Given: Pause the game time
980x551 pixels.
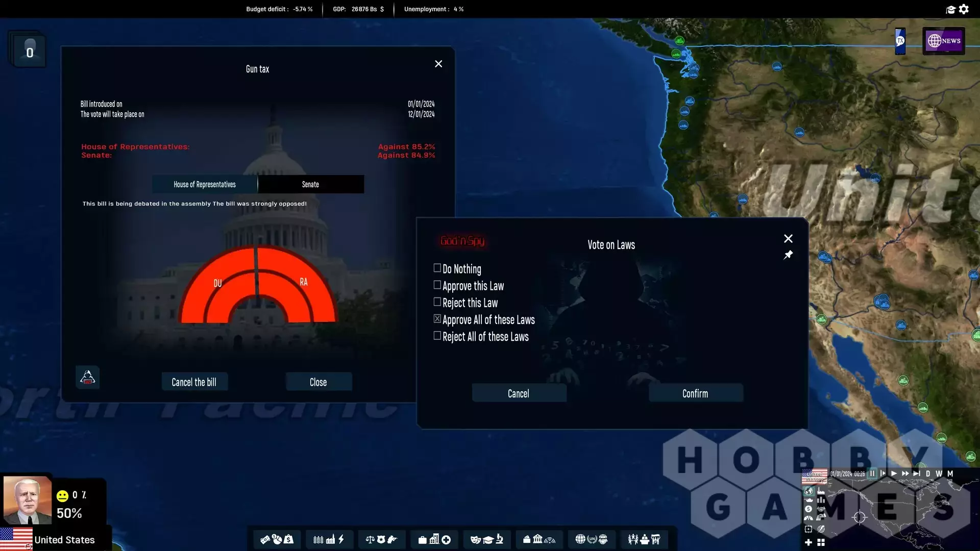Looking at the screenshot, I should pyautogui.click(x=872, y=473).
